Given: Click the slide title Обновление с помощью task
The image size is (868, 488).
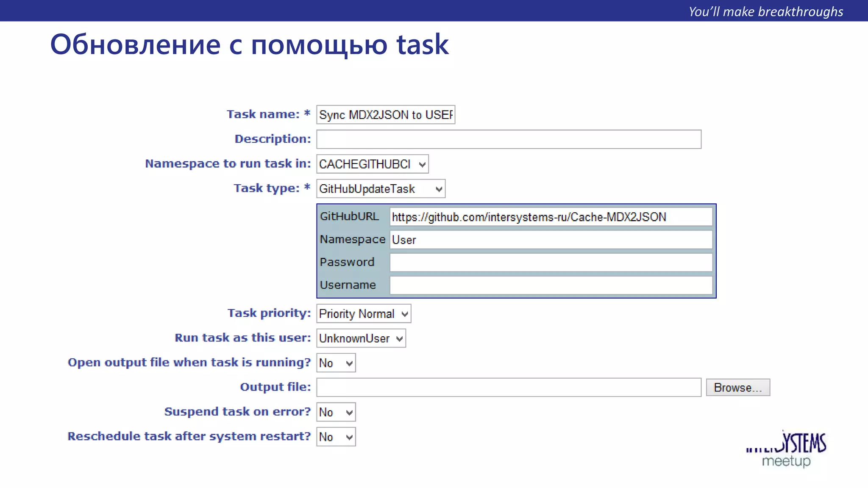Looking at the screenshot, I should [x=249, y=45].
